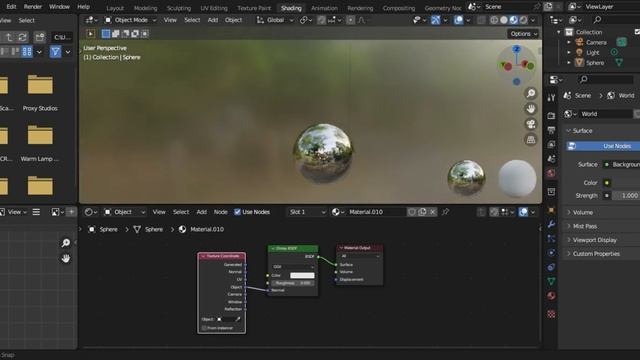The width and height of the screenshot is (640, 360).
Task: Expand the Volume panel in World properties
Action: coord(582,212)
